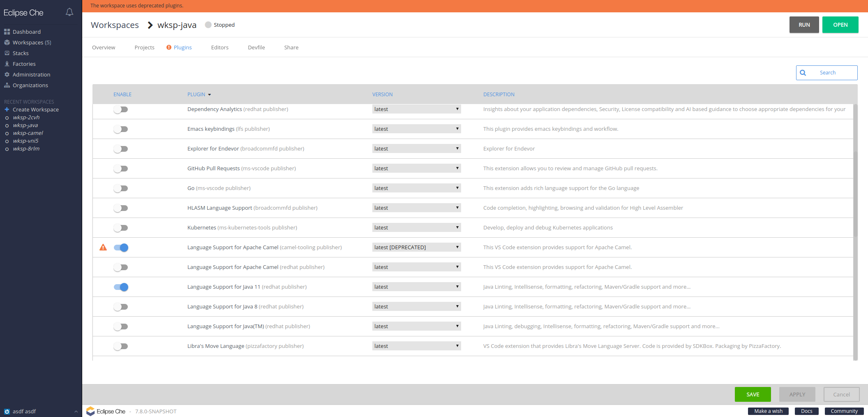Open the Factories section
The height and width of the screenshot is (417, 868).
(x=24, y=64)
